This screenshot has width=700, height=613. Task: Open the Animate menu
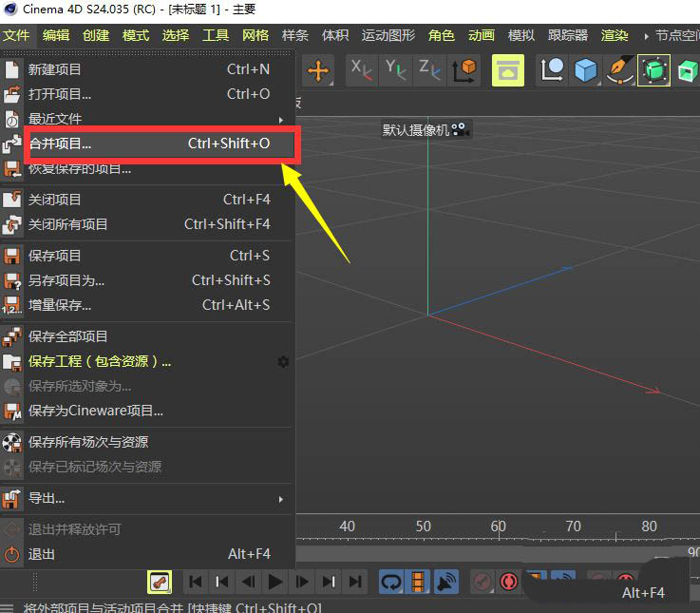482,35
